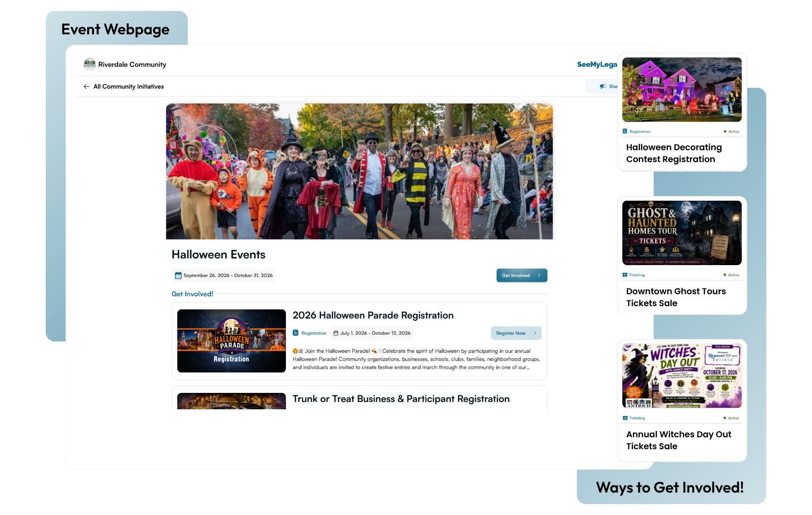Viewport: 812px width, 515px height.
Task: Click the dark blue Get Involved button
Action: point(522,276)
